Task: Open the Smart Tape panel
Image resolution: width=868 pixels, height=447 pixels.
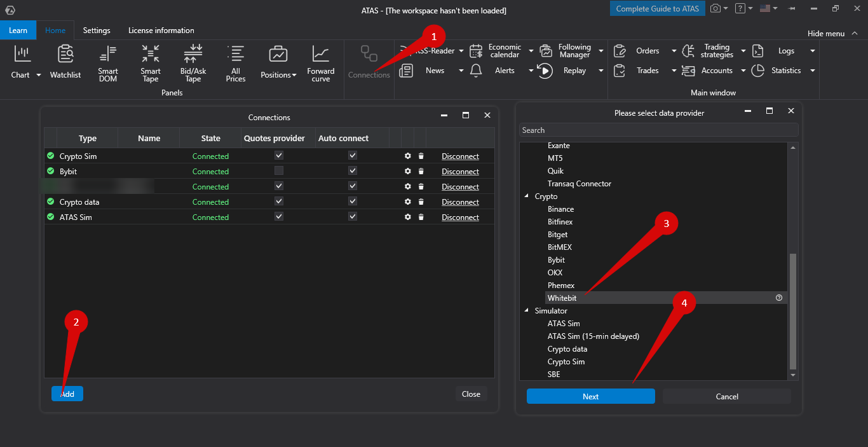Action: pyautogui.click(x=151, y=64)
